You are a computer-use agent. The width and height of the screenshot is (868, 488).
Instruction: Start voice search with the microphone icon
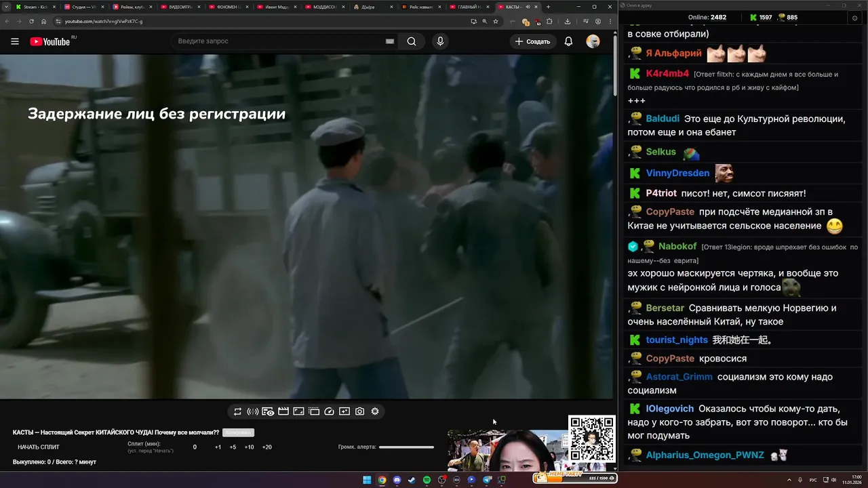tap(440, 41)
